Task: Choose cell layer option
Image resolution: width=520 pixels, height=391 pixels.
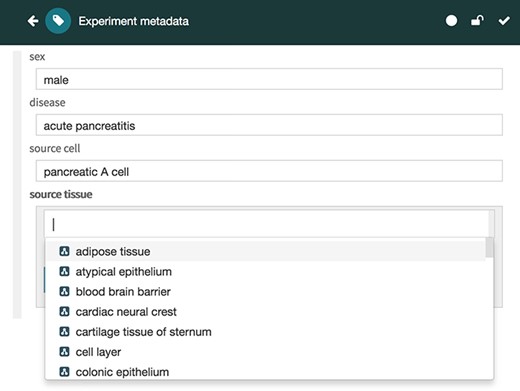Action: click(x=265, y=352)
